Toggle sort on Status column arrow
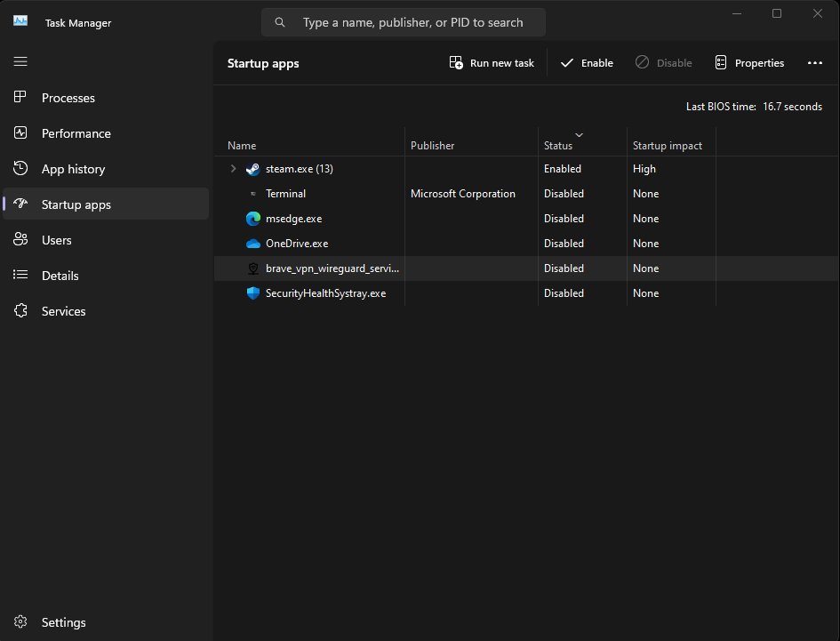This screenshot has width=840, height=641. point(579,135)
